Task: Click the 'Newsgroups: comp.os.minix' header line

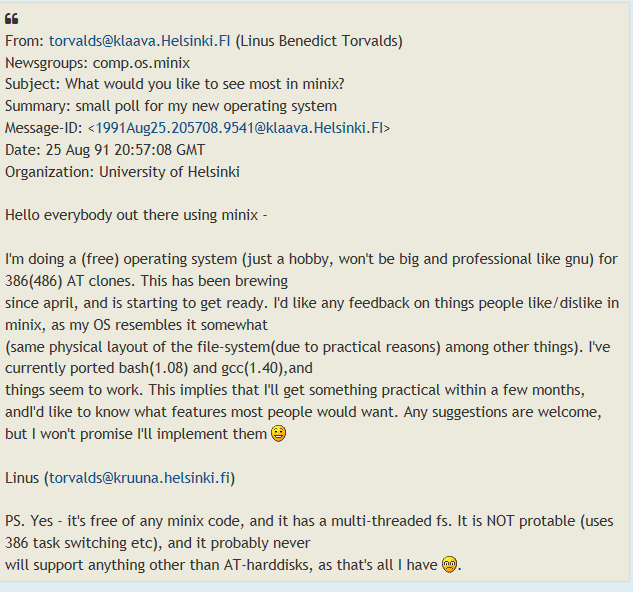Action: click(97, 63)
